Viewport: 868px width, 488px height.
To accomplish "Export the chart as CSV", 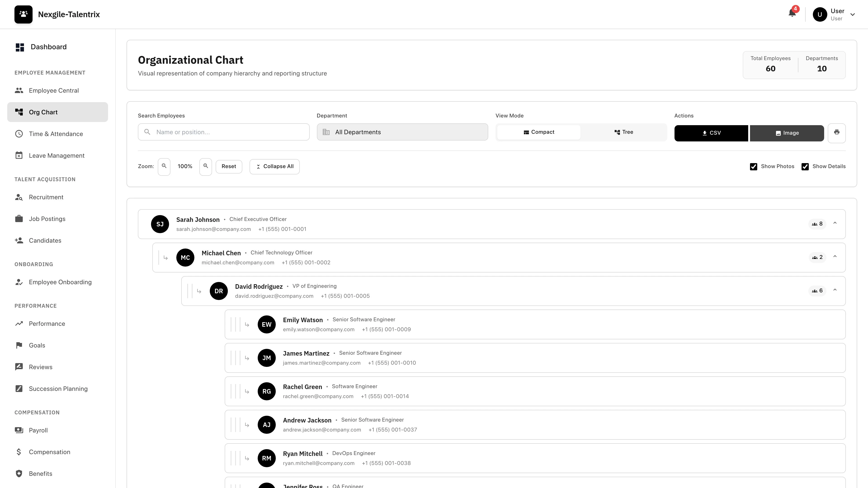I will tap(711, 133).
